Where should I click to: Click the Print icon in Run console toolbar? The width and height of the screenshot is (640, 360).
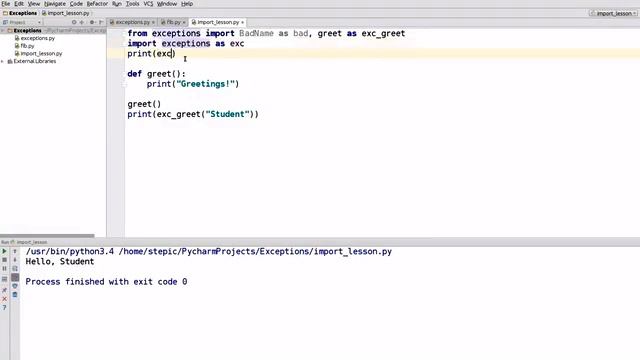pos(15,286)
